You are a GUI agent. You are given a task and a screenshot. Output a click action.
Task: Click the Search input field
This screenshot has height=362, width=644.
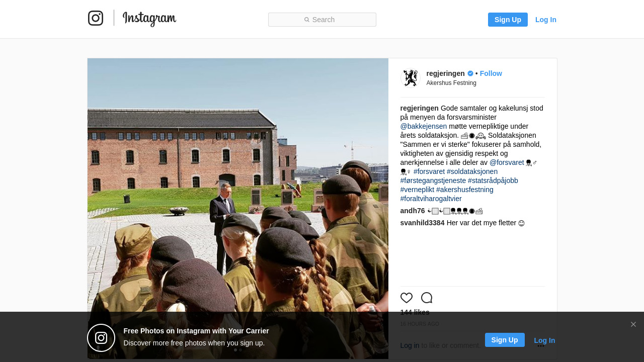point(322,20)
